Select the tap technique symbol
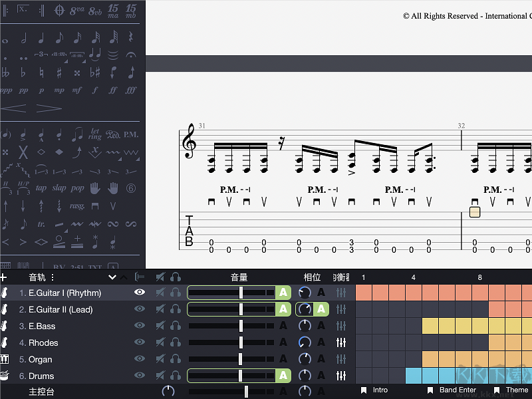The width and height of the screenshot is (532, 399). tap(41, 188)
